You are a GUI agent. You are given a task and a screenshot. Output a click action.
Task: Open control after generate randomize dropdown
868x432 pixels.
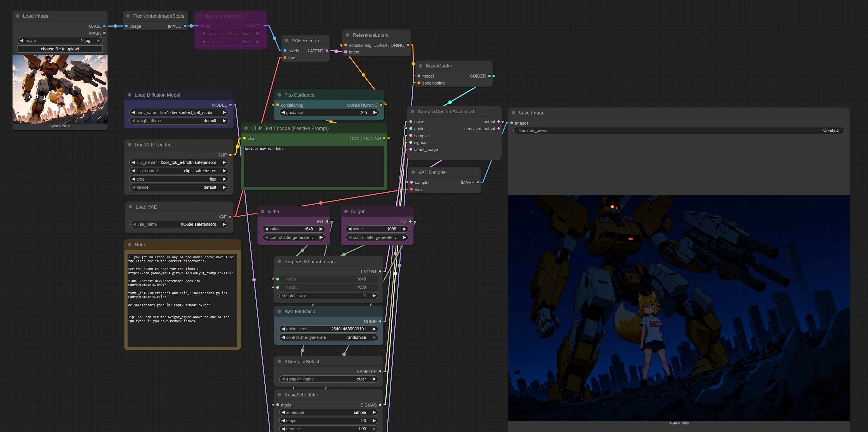tap(328, 337)
